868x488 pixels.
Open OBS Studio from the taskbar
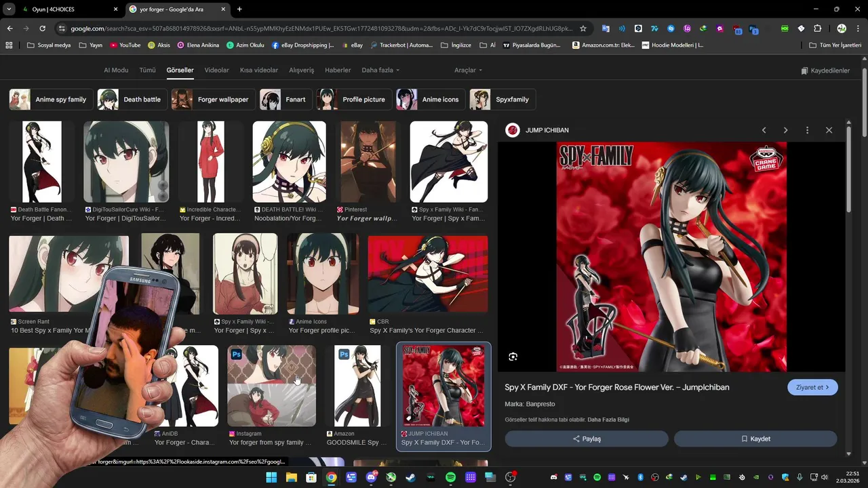pos(511,477)
